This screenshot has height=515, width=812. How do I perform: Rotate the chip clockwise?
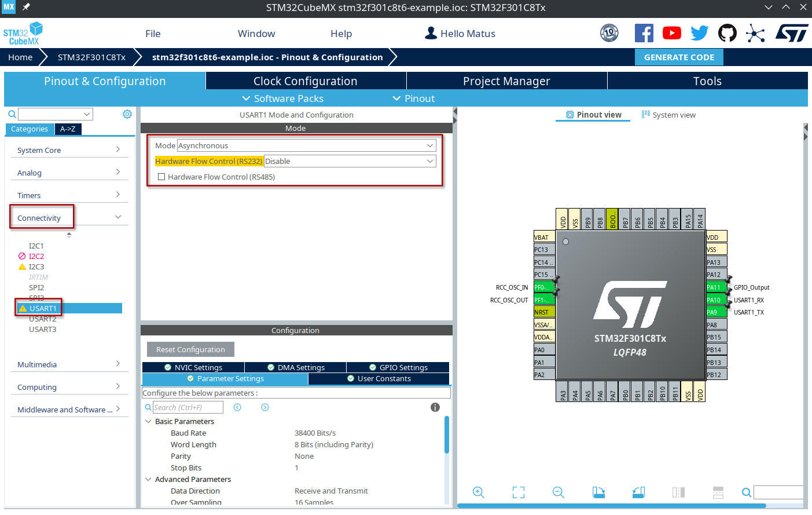point(598,492)
